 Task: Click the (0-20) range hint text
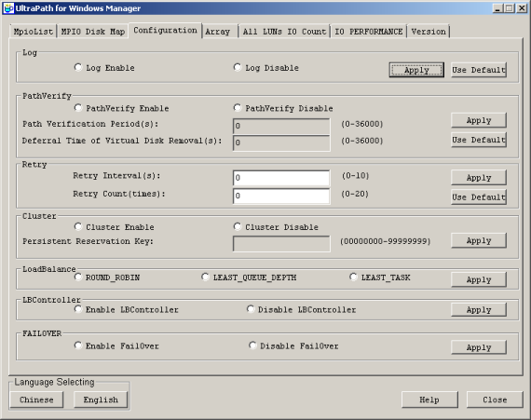(x=355, y=194)
